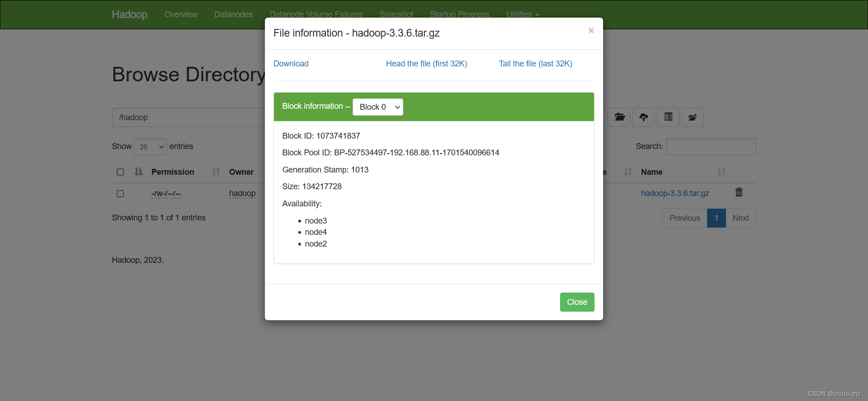The width and height of the screenshot is (868, 401).
Task: Download the hadoop-3.3.6.tar.gz file
Action: (291, 64)
